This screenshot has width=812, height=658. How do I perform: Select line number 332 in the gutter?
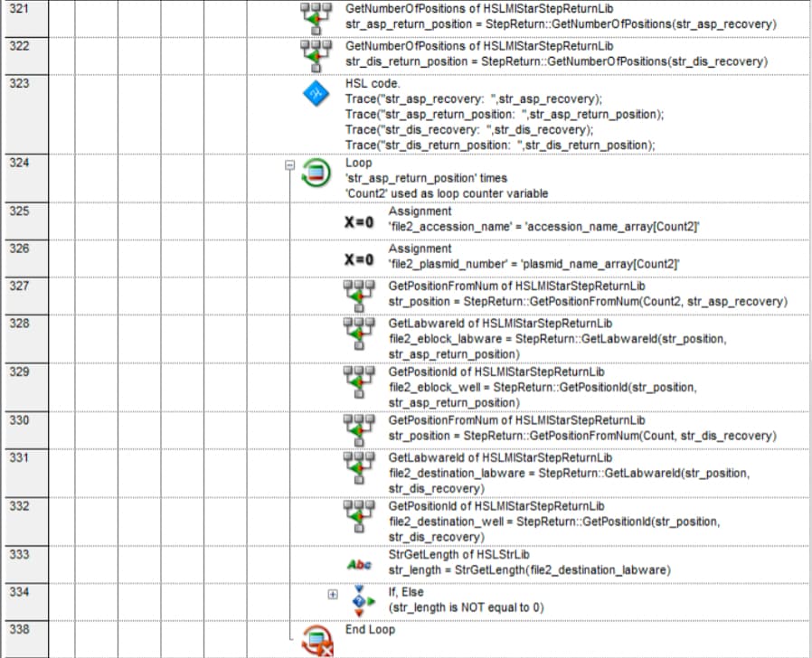coord(26,522)
